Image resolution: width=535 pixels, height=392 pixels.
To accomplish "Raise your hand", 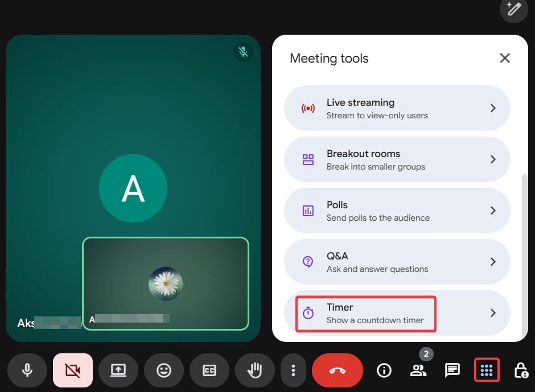I will click(x=254, y=370).
